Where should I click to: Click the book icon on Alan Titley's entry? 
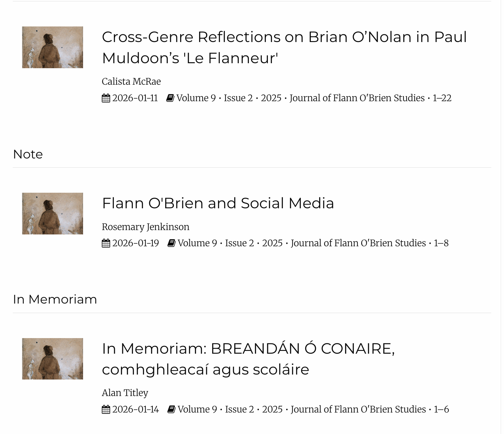pos(171,409)
